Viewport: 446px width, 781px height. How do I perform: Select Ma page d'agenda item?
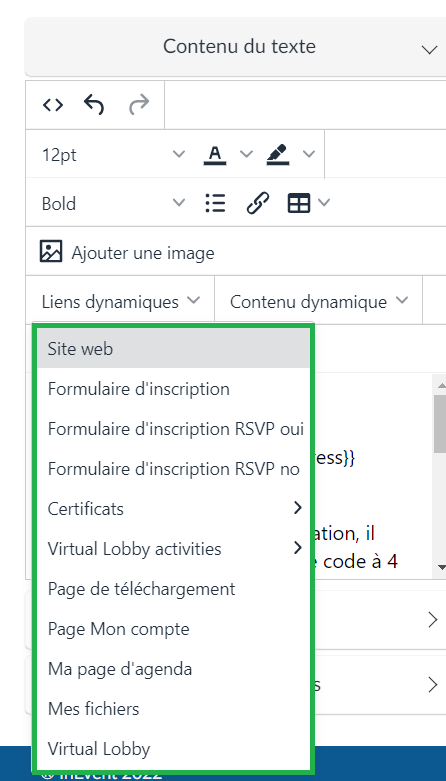[173, 668]
